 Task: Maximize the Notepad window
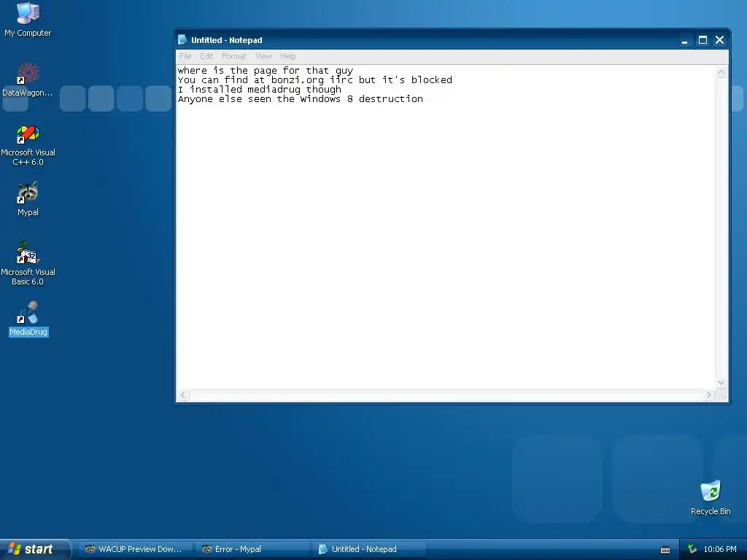click(703, 40)
